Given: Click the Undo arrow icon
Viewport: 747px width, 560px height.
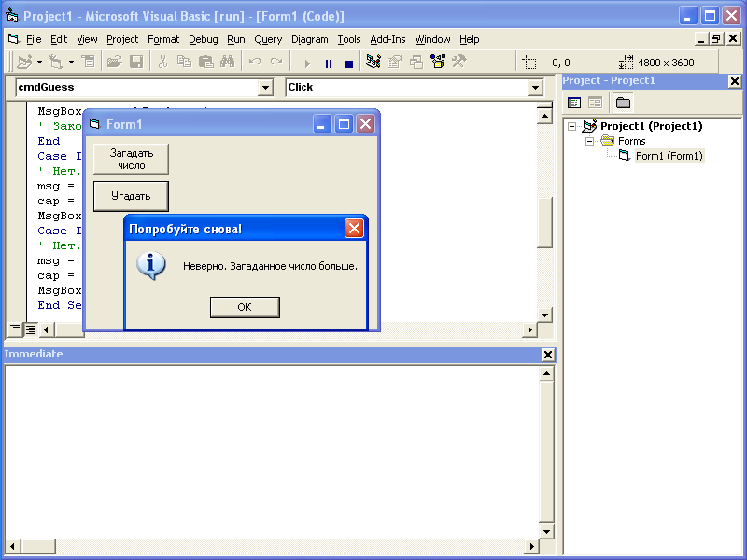Looking at the screenshot, I should [x=255, y=62].
